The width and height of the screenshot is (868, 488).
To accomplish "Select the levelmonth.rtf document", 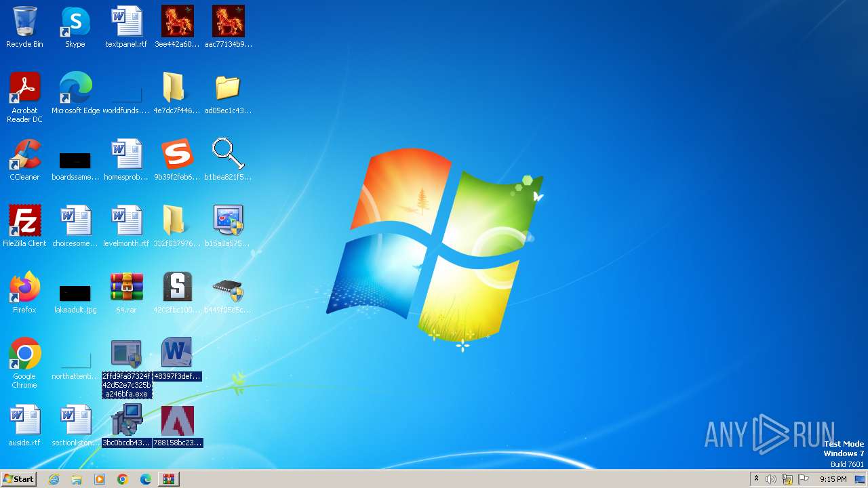I will (x=126, y=226).
